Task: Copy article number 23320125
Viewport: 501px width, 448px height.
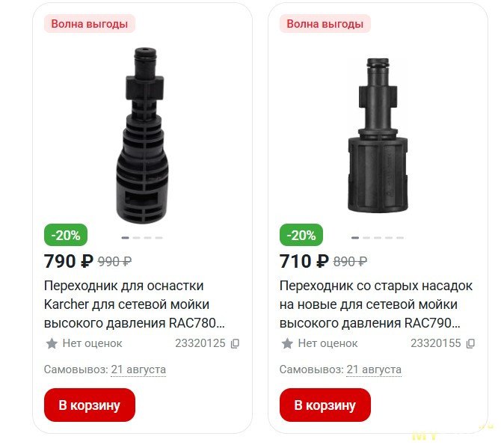Action: pyautogui.click(x=235, y=343)
